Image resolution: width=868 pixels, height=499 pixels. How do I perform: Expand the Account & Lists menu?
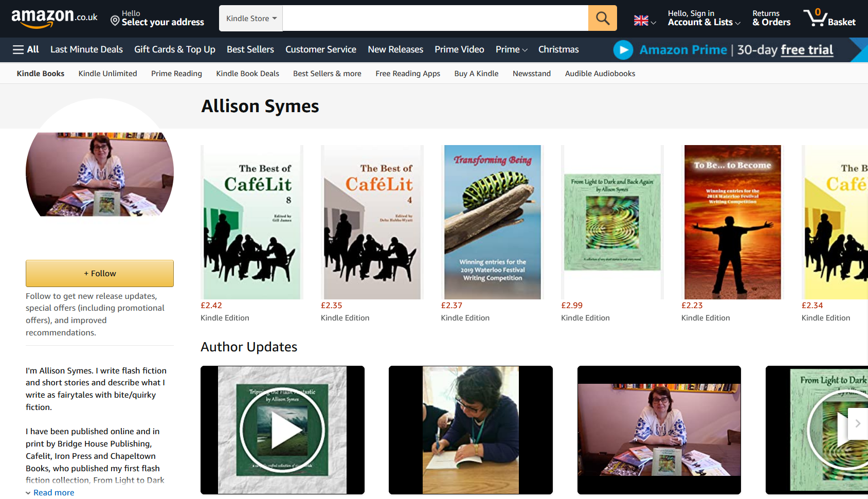(703, 18)
